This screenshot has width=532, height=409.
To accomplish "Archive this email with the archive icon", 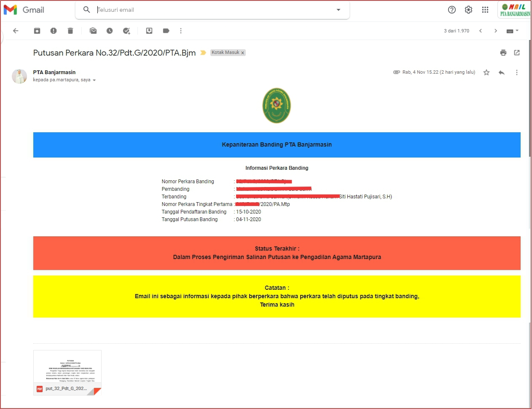I will pos(37,31).
